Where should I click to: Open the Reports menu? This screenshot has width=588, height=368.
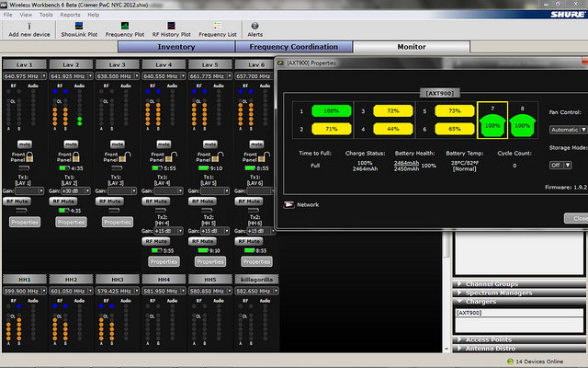pos(70,15)
